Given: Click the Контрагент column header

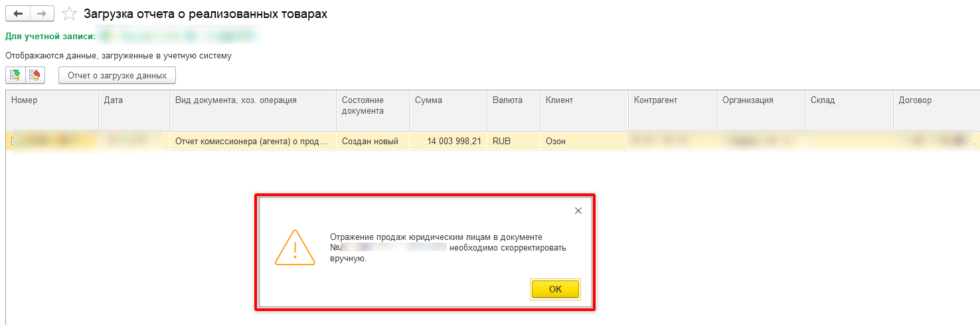Looking at the screenshot, I should coord(673,110).
